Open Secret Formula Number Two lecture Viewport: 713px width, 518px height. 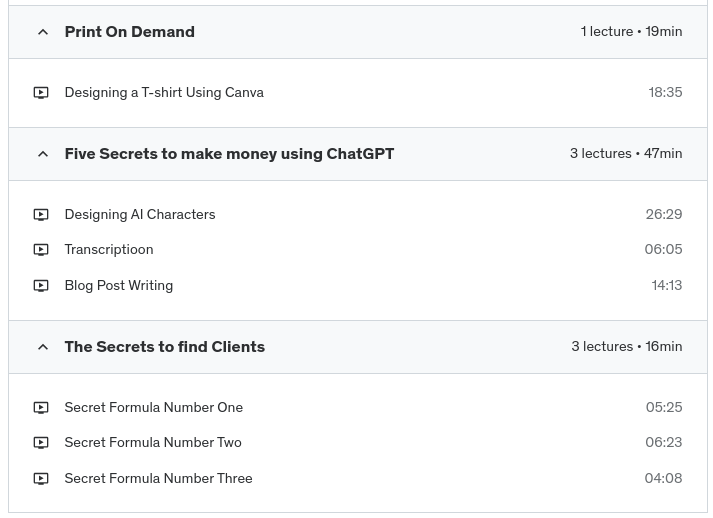point(153,443)
